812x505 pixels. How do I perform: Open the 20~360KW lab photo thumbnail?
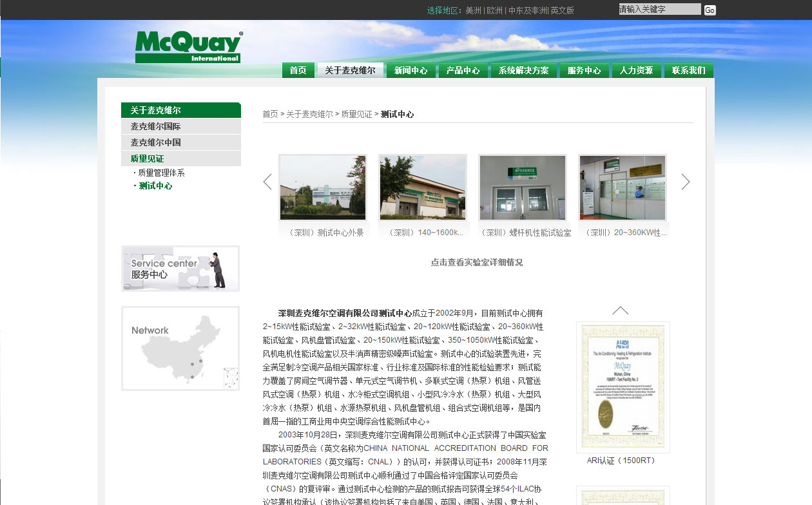623,187
